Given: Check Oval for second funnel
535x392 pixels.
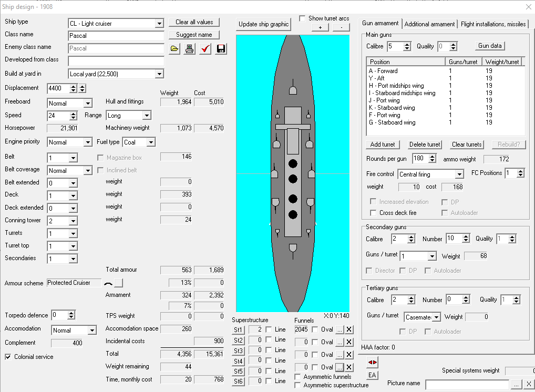Looking at the screenshot, I should click(315, 342).
